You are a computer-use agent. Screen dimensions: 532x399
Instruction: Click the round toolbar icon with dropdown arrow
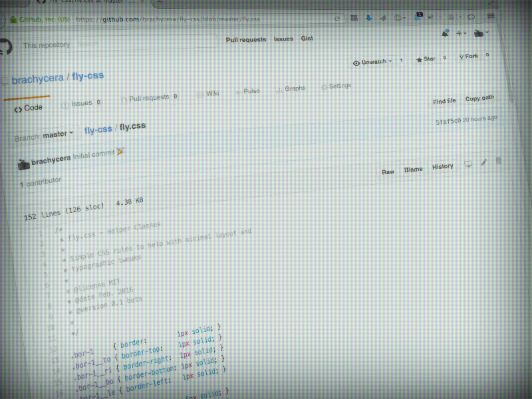pos(400,18)
